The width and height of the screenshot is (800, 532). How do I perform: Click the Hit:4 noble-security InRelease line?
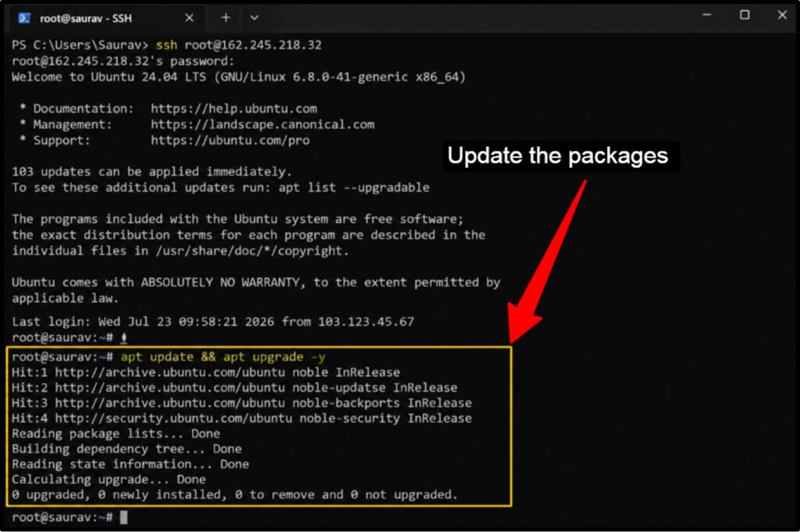tap(241, 418)
